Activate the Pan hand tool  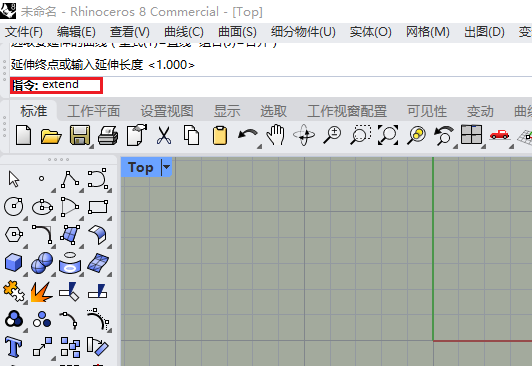click(275, 135)
